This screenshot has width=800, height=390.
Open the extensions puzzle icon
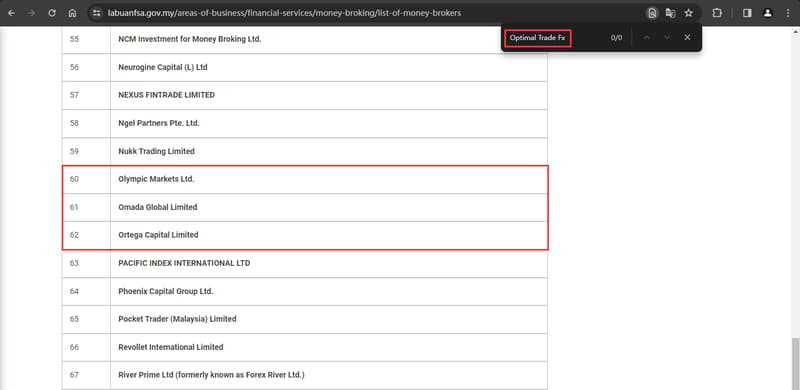[x=717, y=13]
